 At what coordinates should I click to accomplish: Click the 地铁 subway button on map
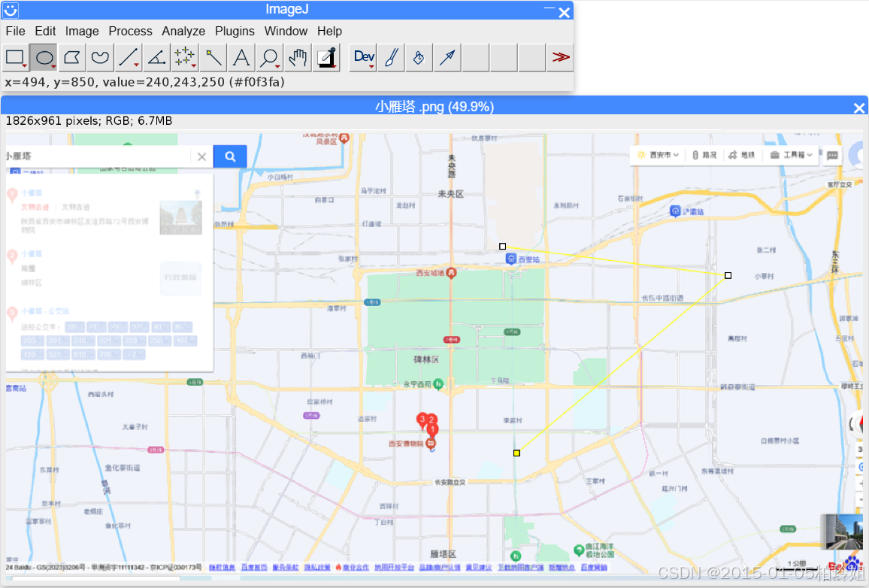pyautogui.click(x=741, y=155)
